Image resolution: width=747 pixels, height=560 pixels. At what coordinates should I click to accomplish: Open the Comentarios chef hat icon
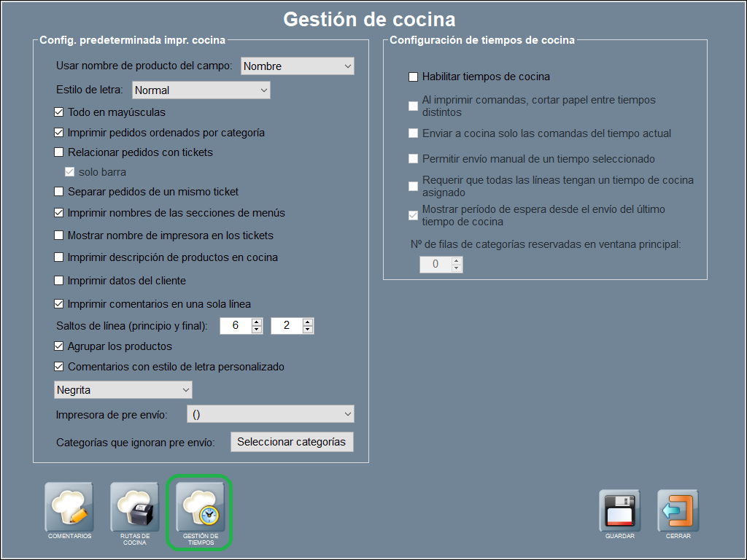point(69,507)
